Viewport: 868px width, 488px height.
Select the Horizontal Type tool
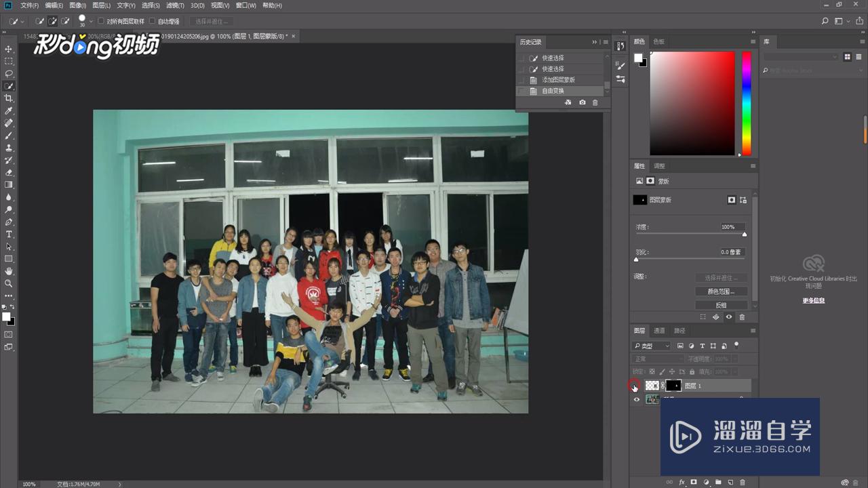(9, 235)
